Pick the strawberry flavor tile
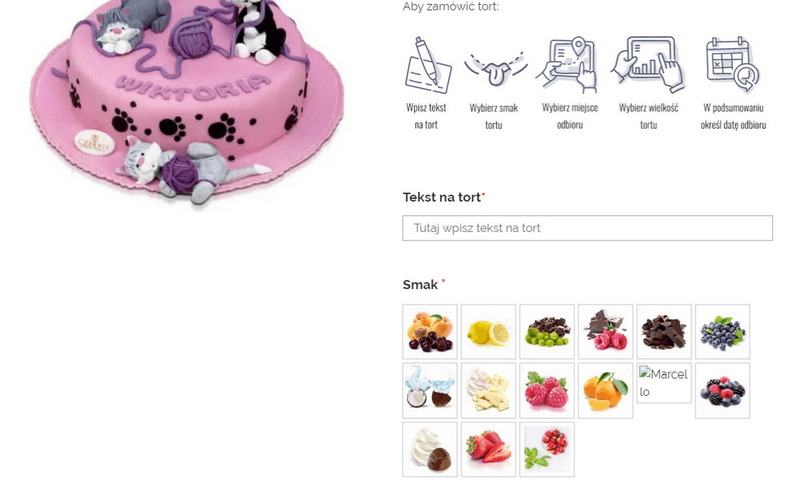This screenshot has height=500, width=800. tap(488, 449)
